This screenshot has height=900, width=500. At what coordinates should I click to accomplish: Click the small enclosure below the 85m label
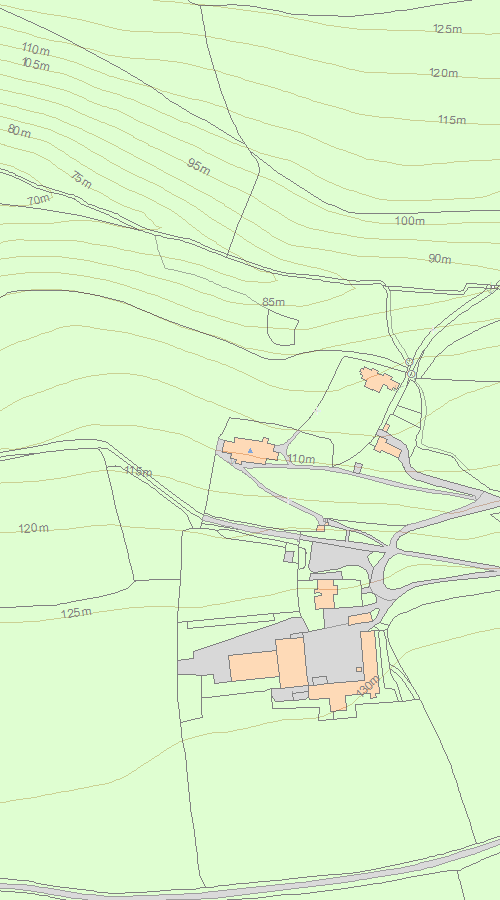click(x=282, y=328)
